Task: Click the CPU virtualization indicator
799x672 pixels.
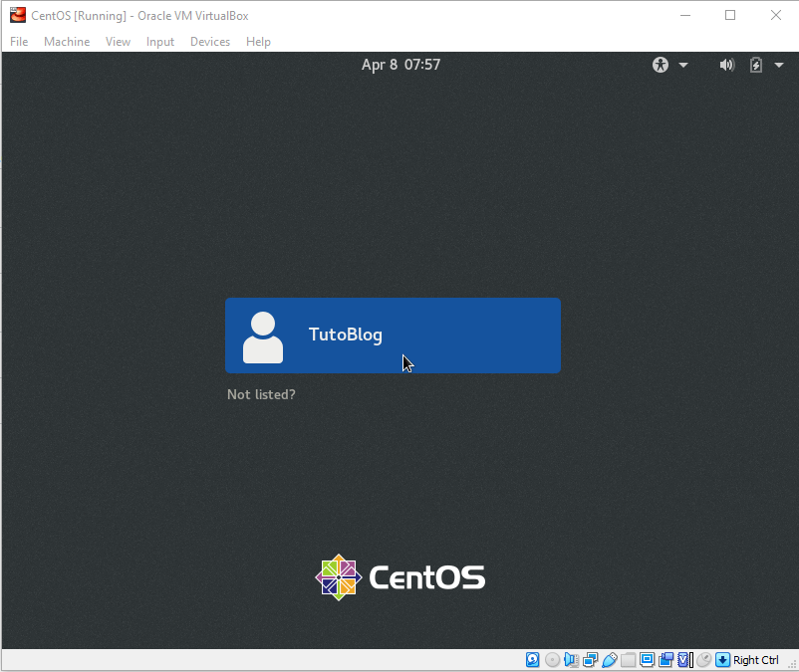Action: point(685,660)
